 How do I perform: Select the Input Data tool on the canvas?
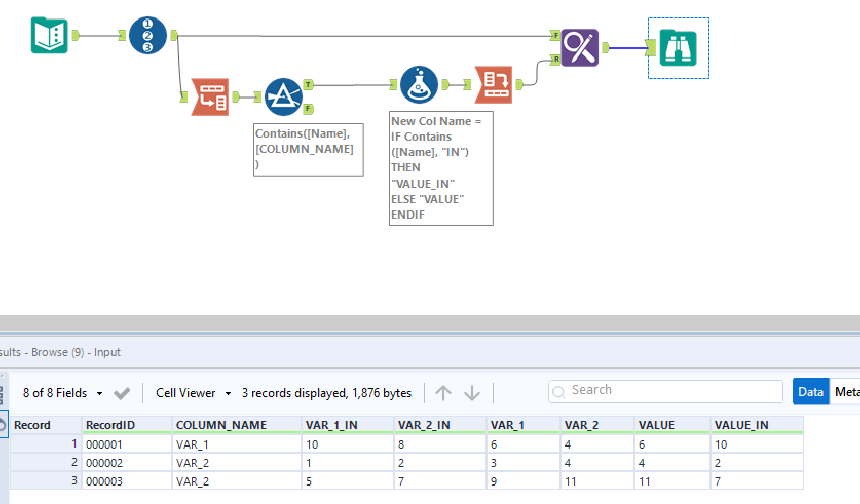[49, 36]
